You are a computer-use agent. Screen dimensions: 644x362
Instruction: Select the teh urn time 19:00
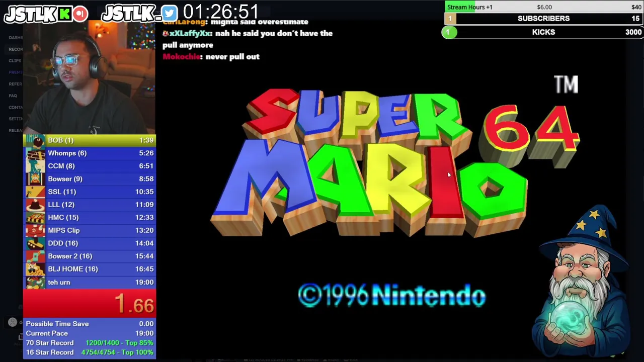[144, 283]
